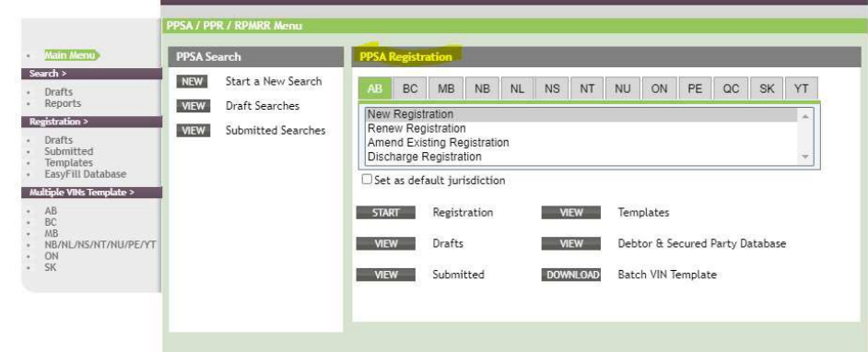Image resolution: width=868 pixels, height=352 pixels.
Task: Choose Renew Registration in the list
Action: pyautogui.click(x=581, y=128)
